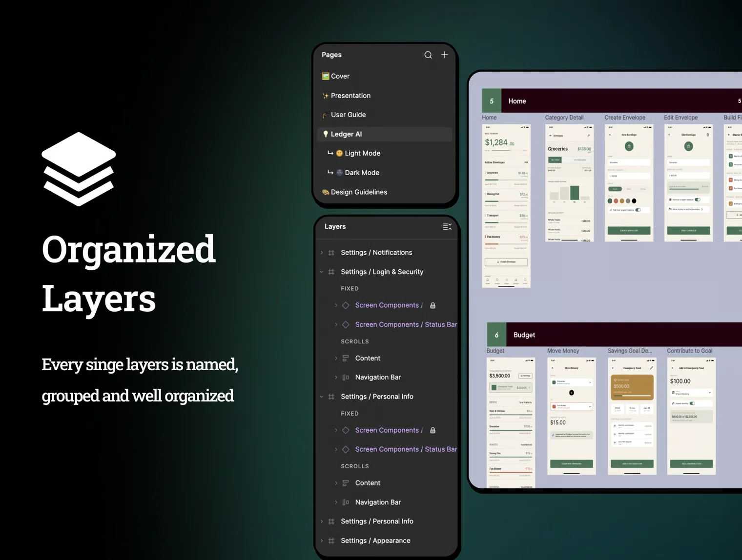Click the trash icon in Edit Envelope screen
742x560 pixels.
[x=708, y=135]
